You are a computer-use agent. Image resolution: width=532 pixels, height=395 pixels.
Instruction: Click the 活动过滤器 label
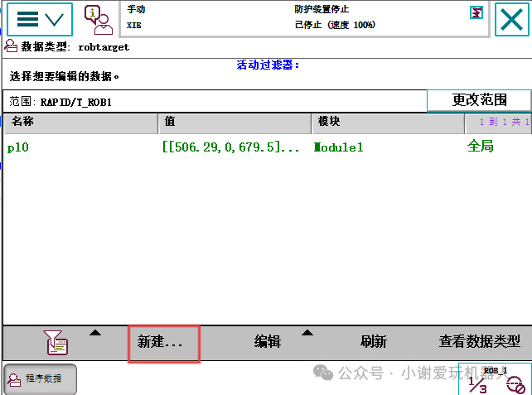(x=268, y=65)
